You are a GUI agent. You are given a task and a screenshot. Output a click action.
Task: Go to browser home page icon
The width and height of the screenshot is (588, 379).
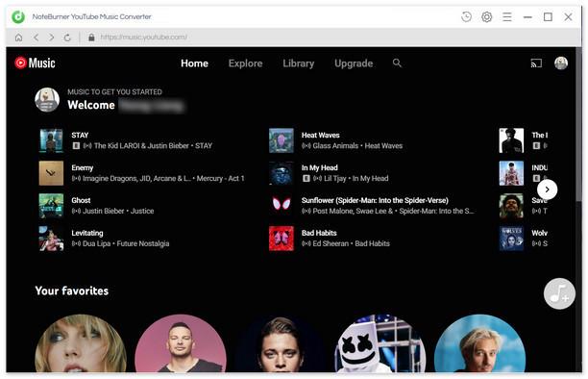pos(18,38)
